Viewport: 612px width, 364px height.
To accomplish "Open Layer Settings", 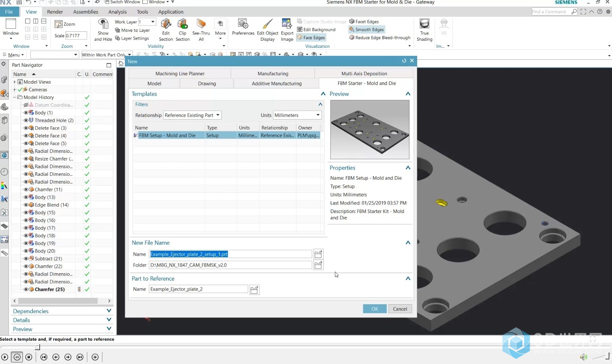I will (132, 38).
